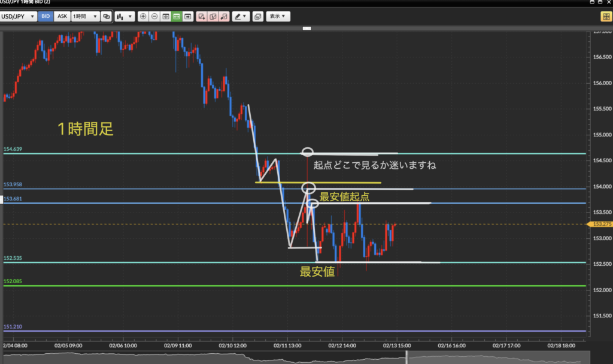Open the USD/JPY currency pair dropdown
The width and height of the screenshot is (613, 364).
tap(19, 17)
